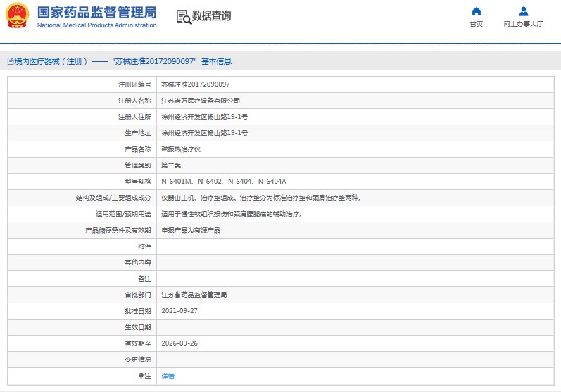Click the 注册人住所 address value
561x392 pixels.
pos(204,117)
